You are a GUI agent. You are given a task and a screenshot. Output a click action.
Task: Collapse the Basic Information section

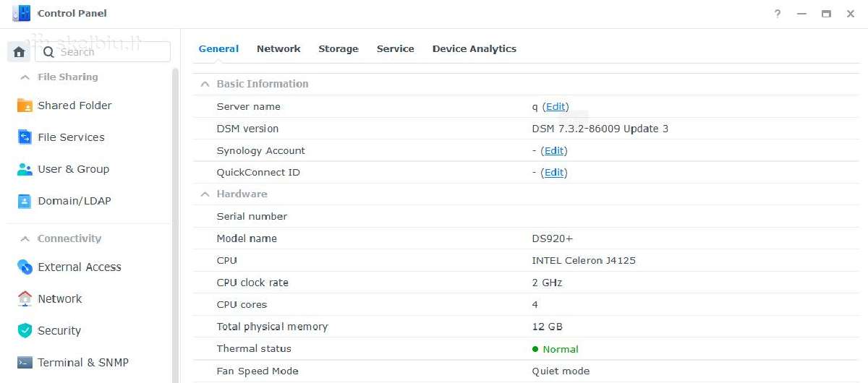205,84
